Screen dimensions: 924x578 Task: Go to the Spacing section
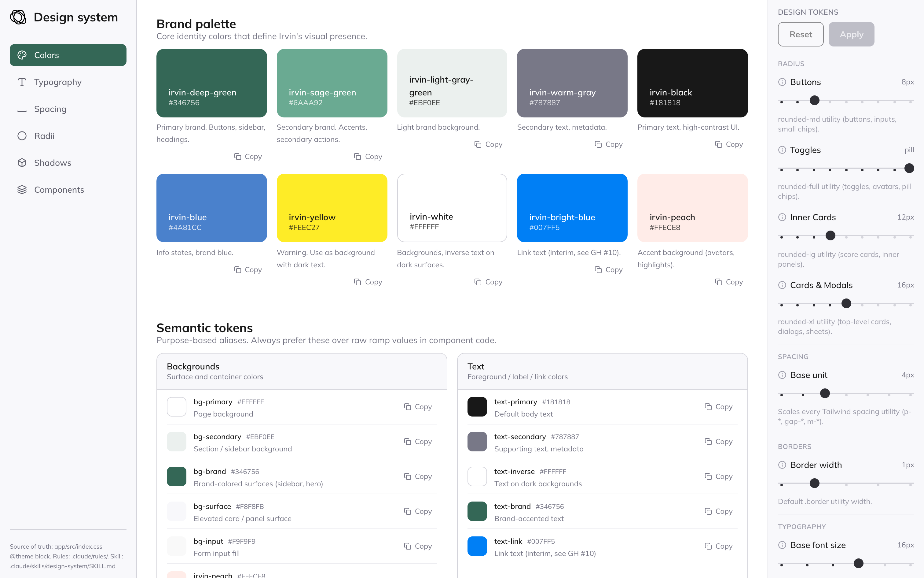click(68, 109)
